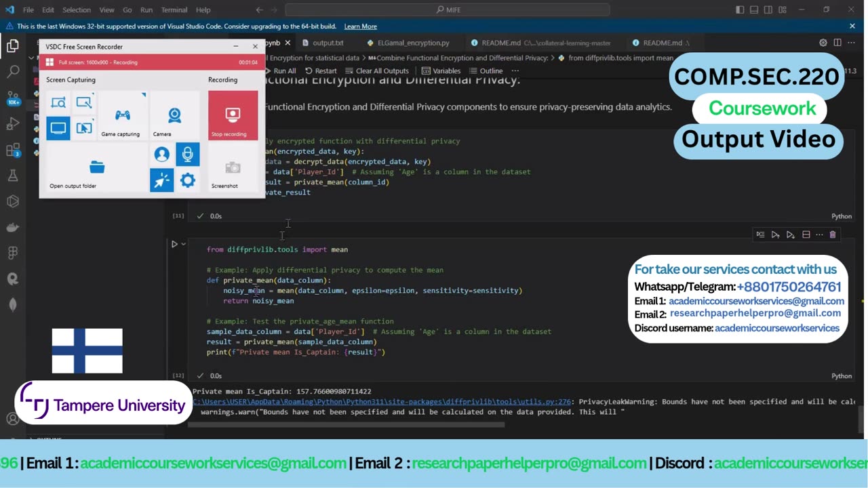Open the Docker view in activity bar

(x=13, y=227)
